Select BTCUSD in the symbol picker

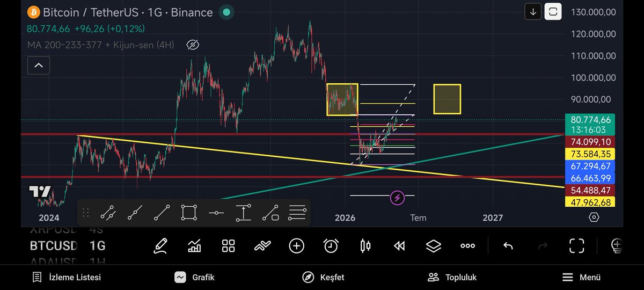54,246
